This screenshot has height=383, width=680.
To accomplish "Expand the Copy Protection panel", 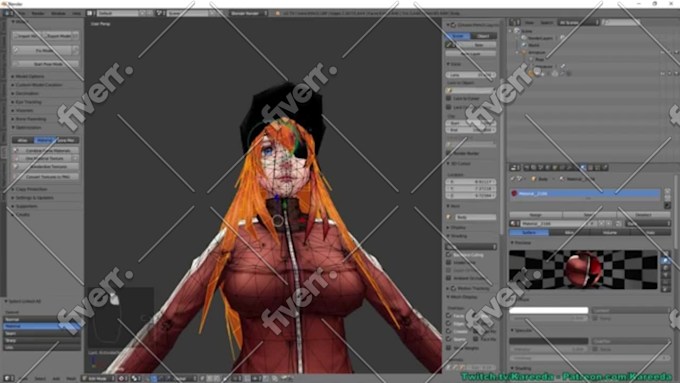I will click(x=31, y=189).
